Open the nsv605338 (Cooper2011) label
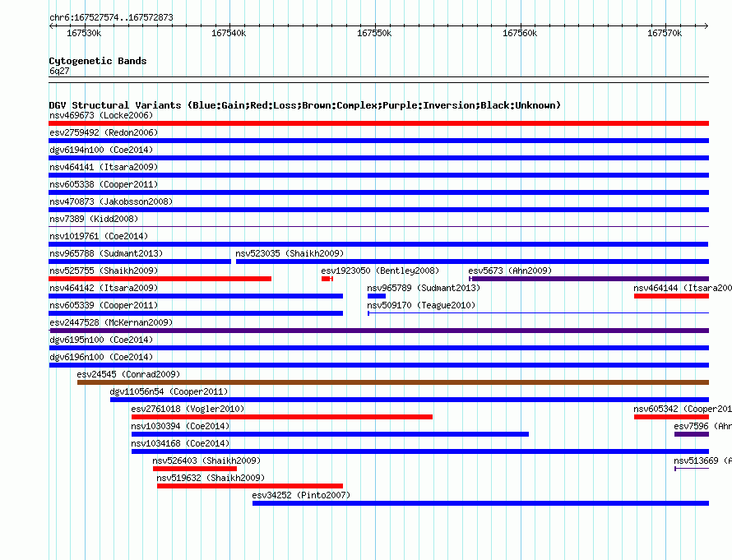 [x=104, y=184]
